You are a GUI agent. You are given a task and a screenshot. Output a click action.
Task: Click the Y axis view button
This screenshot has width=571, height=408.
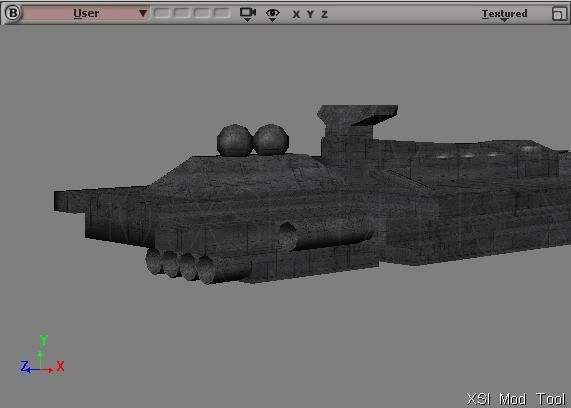tap(310, 15)
